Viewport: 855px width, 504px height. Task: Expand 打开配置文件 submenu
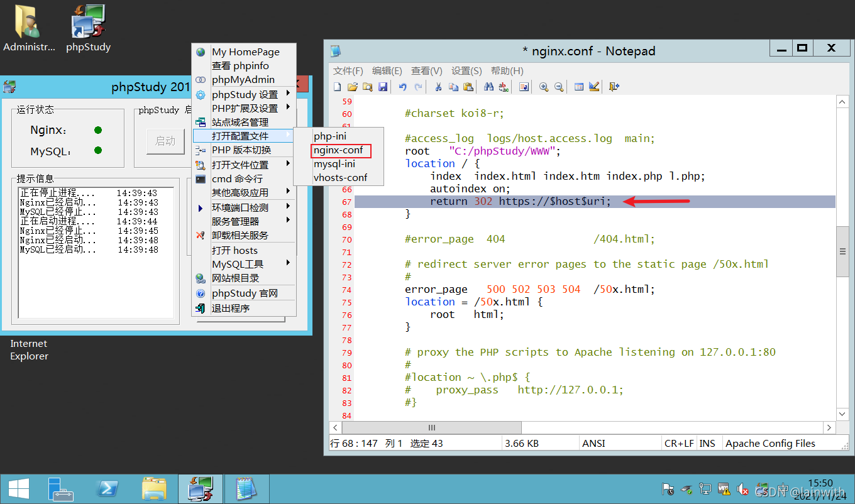pos(244,136)
